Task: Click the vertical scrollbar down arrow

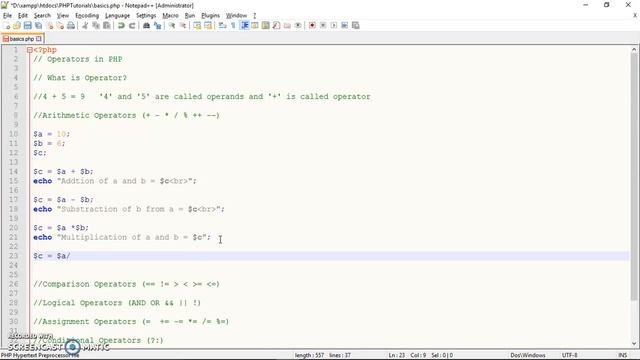Action: 634,343
